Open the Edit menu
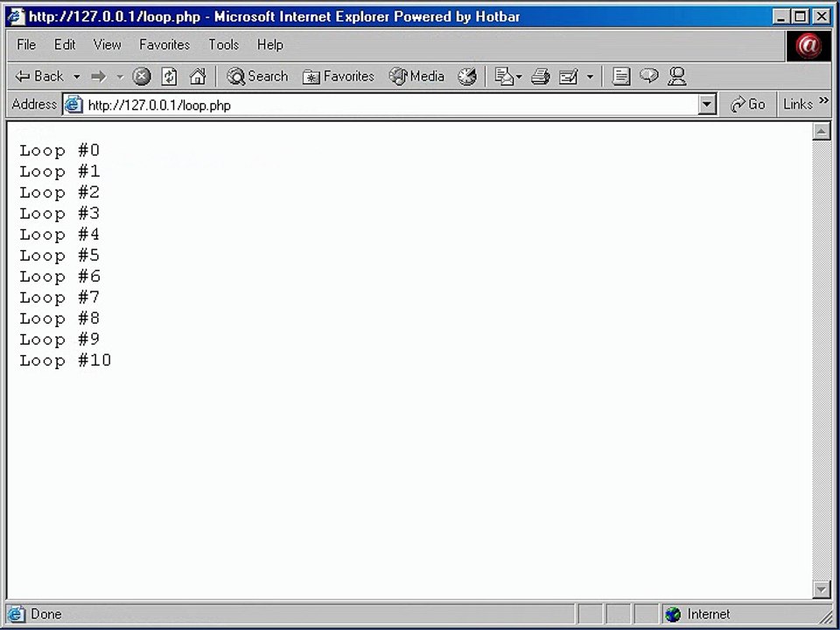Screen dimensions: 840x630 65,45
